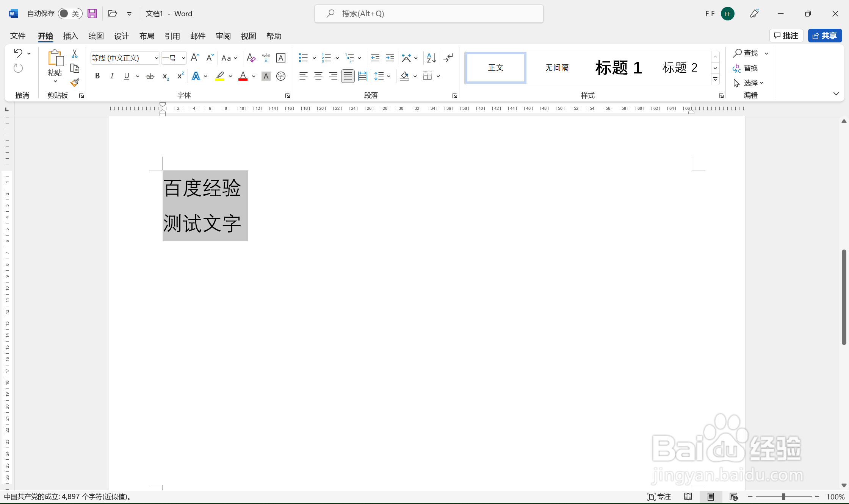Screen dimensions: 849x504
Task: Toggle the AutoSave switch
Action: [x=70, y=14]
